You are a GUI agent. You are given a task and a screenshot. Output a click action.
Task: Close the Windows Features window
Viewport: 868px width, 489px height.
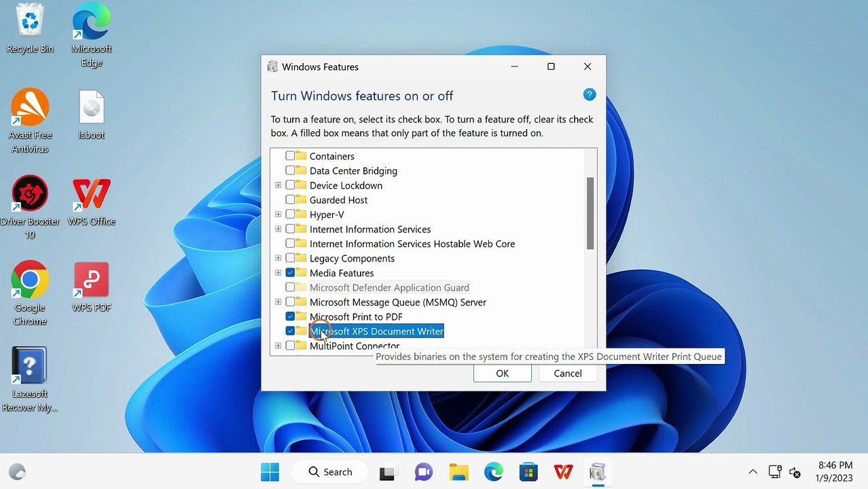[587, 67]
